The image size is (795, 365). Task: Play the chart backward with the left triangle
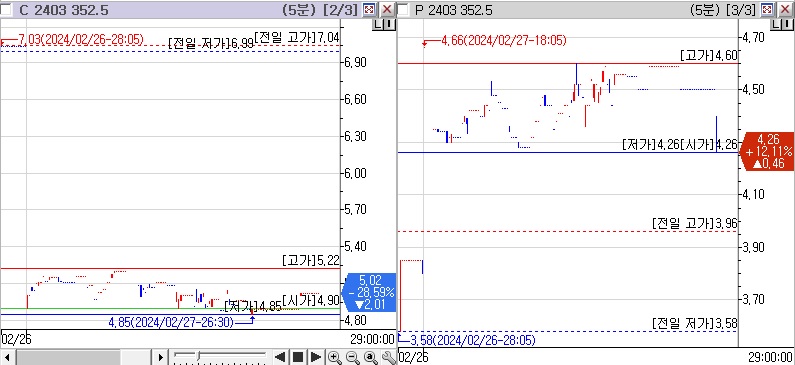[279, 357]
